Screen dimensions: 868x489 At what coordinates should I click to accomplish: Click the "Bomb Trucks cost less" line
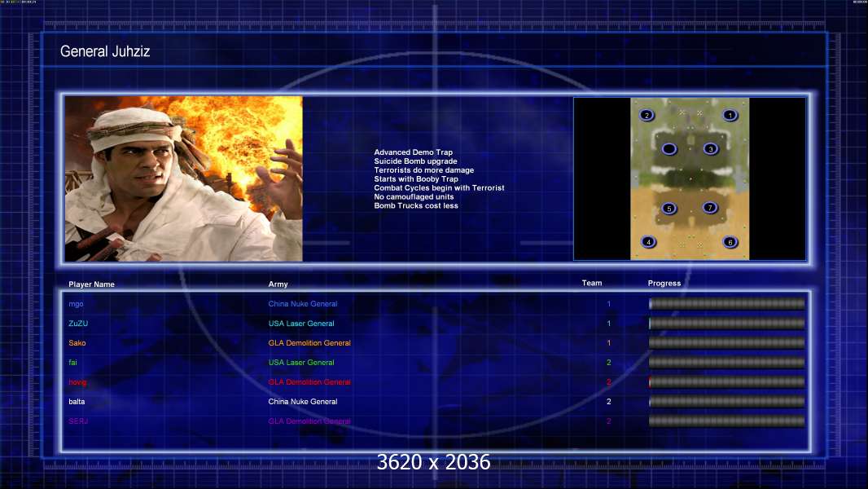[x=416, y=205]
